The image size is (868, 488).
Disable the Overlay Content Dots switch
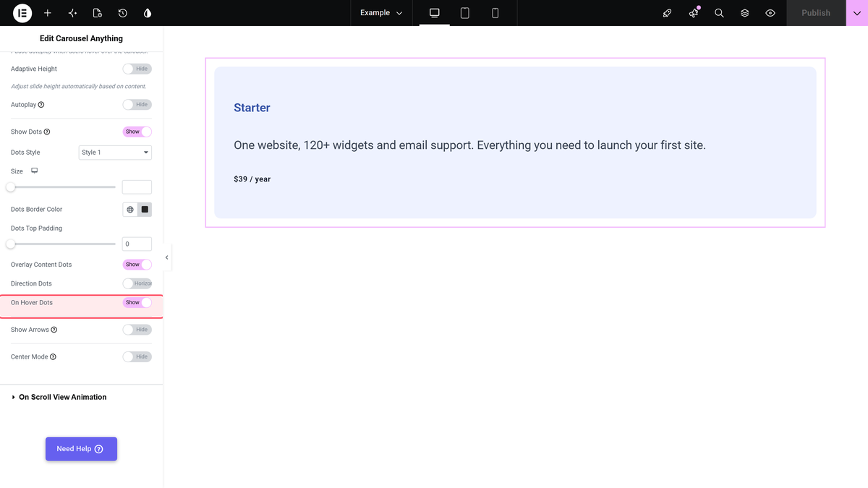(137, 265)
